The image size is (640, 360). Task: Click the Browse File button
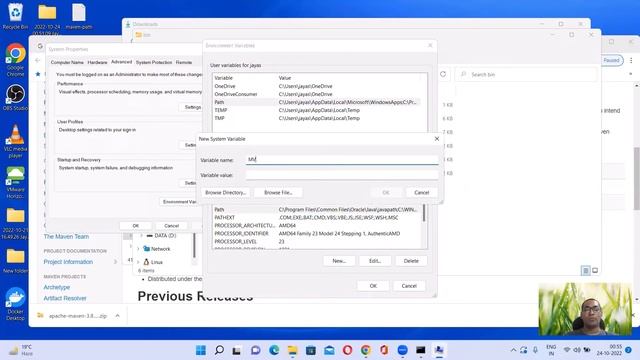(x=278, y=192)
